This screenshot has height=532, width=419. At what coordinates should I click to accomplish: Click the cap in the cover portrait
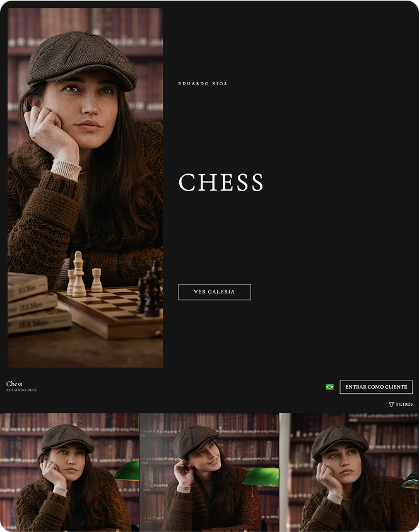click(81, 61)
